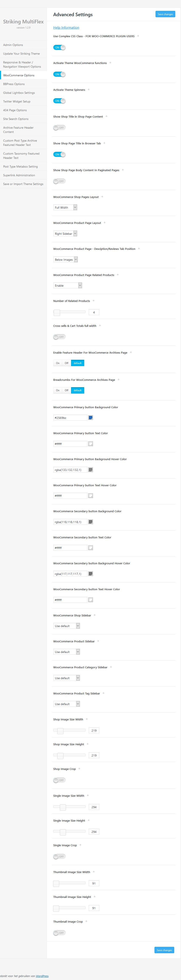The image size is (181, 980).
Task: Disable Activate Theme WooCommerce functions toggle
Action: [x=59, y=74]
